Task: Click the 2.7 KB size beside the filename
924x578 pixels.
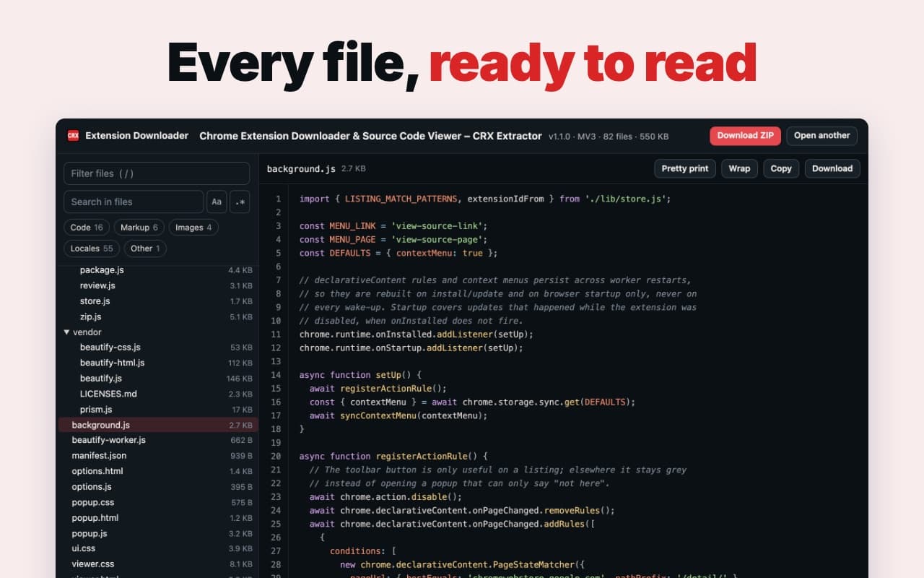Action: (x=354, y=169)
